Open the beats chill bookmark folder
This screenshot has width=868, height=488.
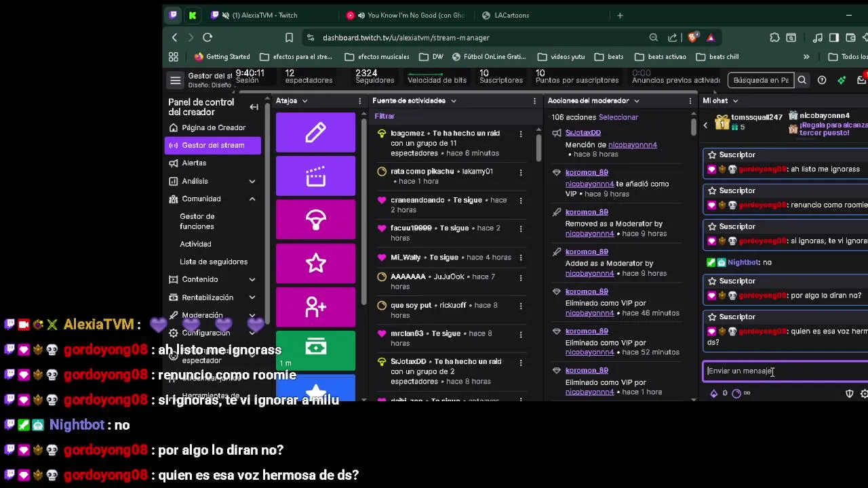[x=717, y=57]
